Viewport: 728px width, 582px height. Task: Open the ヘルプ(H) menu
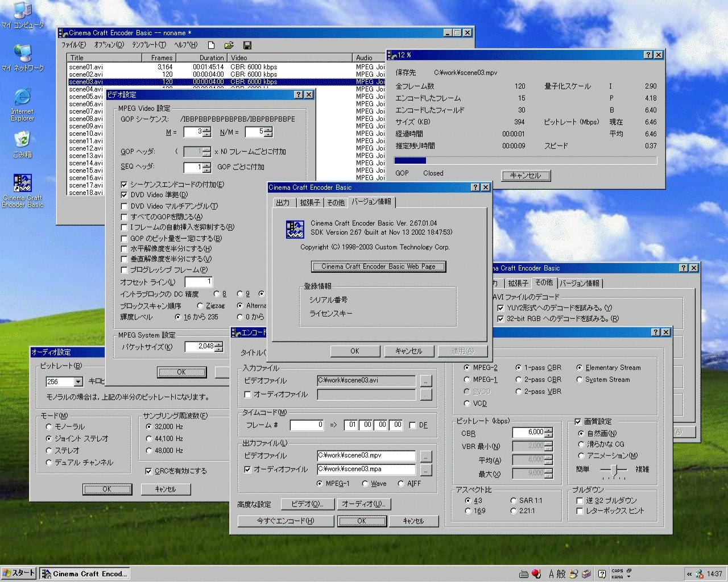click(186, 45)
